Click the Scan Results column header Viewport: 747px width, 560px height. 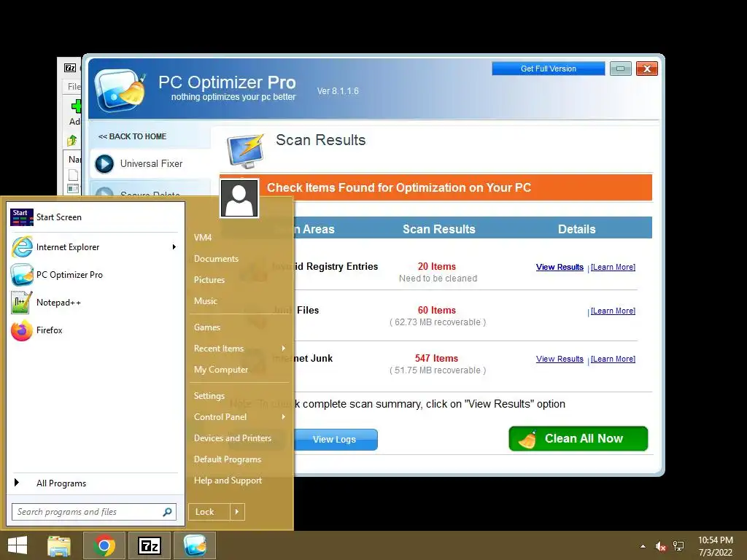click(438, 229)
